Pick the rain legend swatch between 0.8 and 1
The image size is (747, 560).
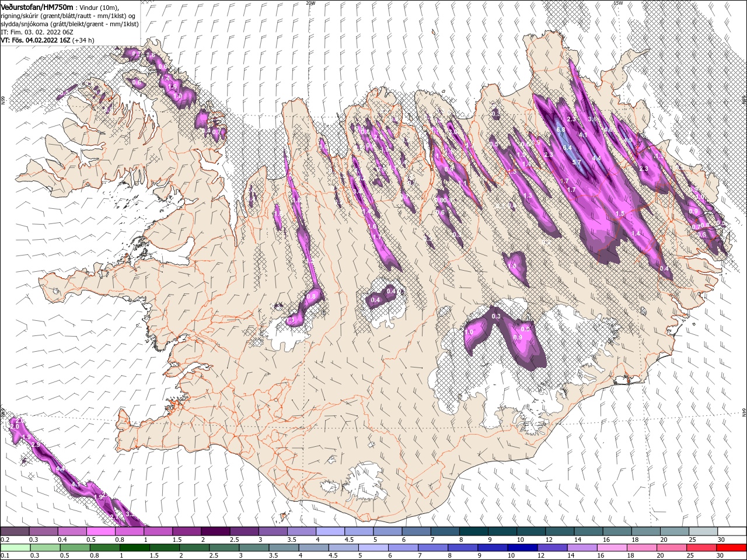[104, 548]
